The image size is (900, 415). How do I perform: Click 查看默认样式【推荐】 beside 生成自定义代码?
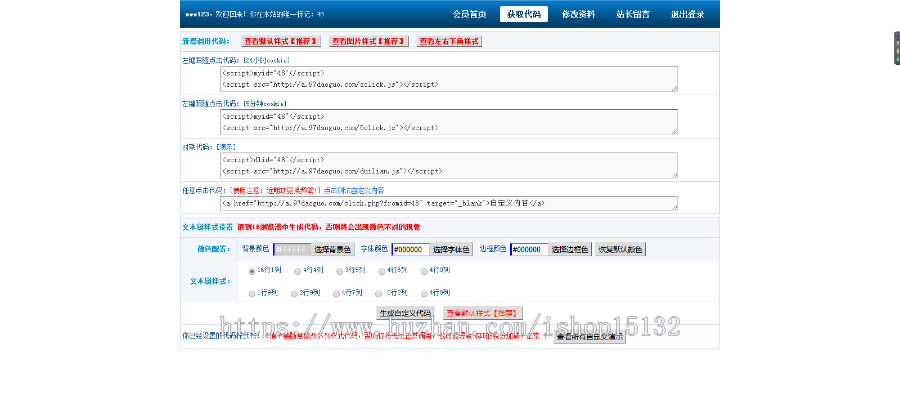(x=483, y=313)
